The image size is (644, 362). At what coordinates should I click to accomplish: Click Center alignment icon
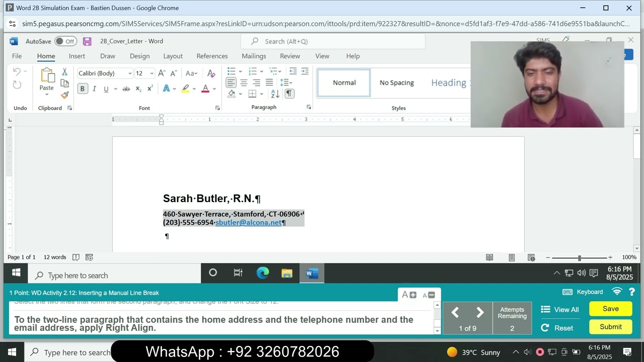[244, 82]
